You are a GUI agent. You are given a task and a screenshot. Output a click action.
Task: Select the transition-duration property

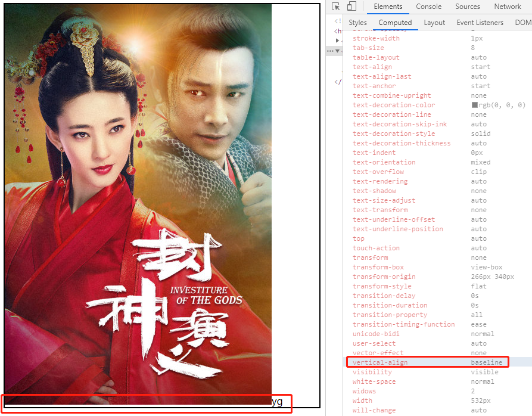pos(390,305)
